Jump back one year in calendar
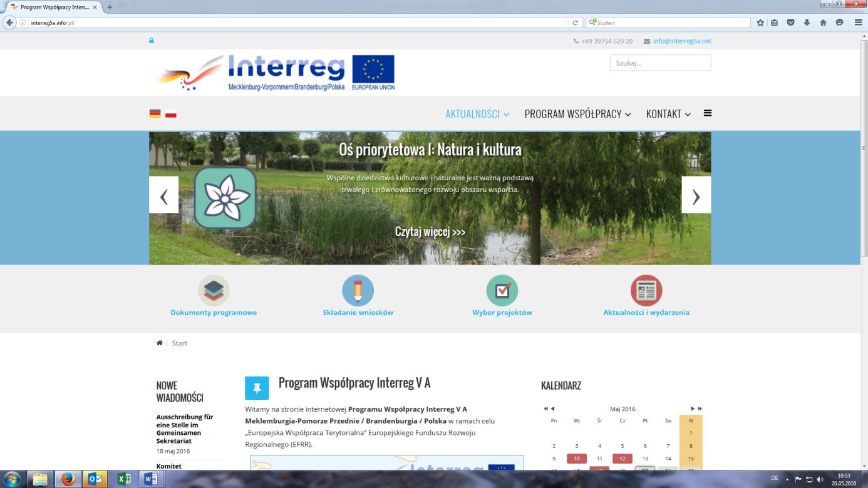Screen dimensions: 868x488 coord(545,409)
